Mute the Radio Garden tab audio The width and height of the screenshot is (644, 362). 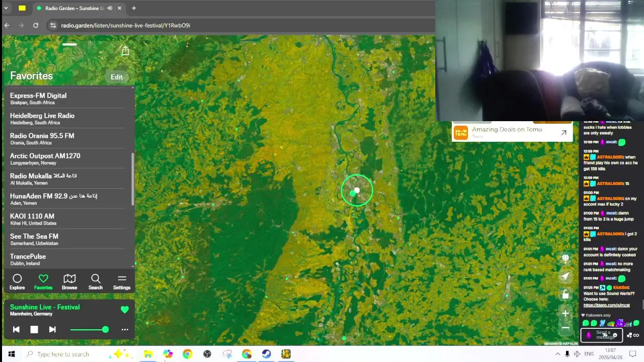110,8
